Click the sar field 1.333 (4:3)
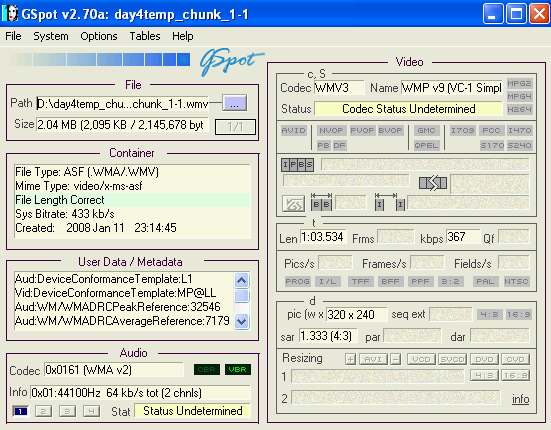551x430 pixels. 328,336
